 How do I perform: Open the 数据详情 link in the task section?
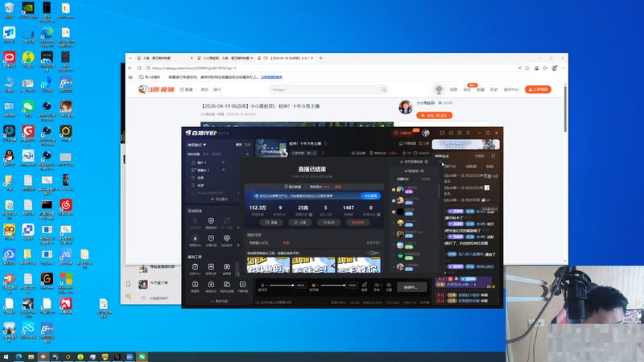[x=373, y=243]
